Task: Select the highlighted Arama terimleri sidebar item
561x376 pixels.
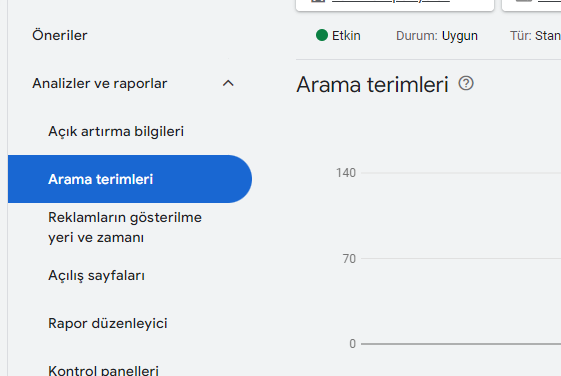Action: click(130, 179)
